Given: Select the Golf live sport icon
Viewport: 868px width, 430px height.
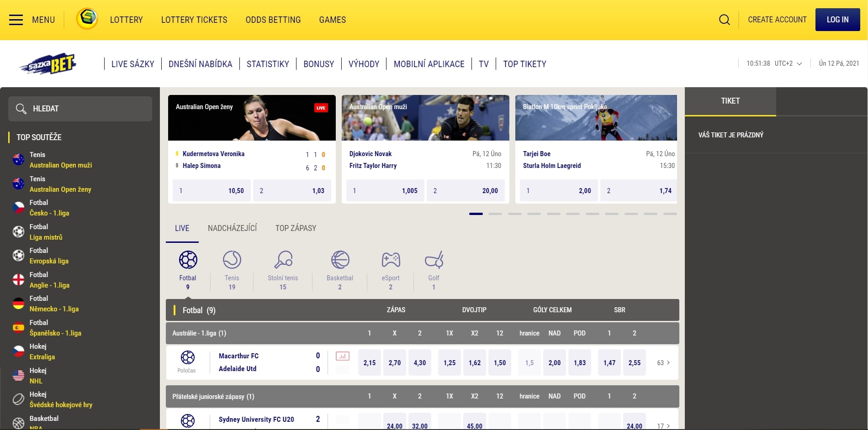Looking at the screenshot, I should (434, 260).
